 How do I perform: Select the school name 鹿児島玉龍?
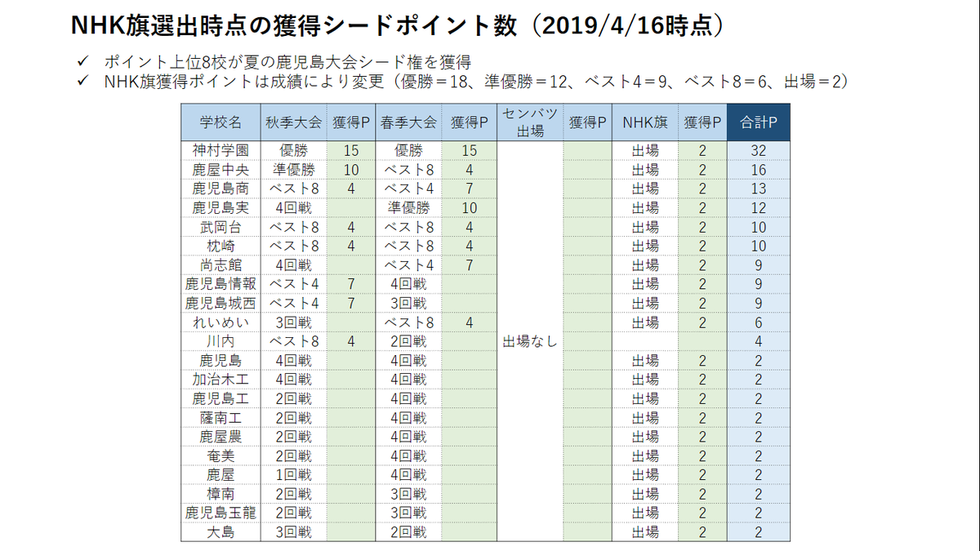click(x=220, y=513)
